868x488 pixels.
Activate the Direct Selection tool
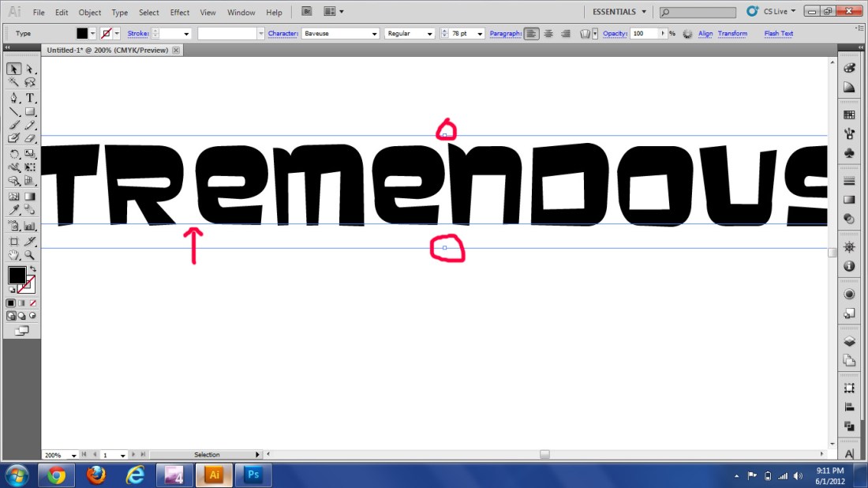pos(30,69)
